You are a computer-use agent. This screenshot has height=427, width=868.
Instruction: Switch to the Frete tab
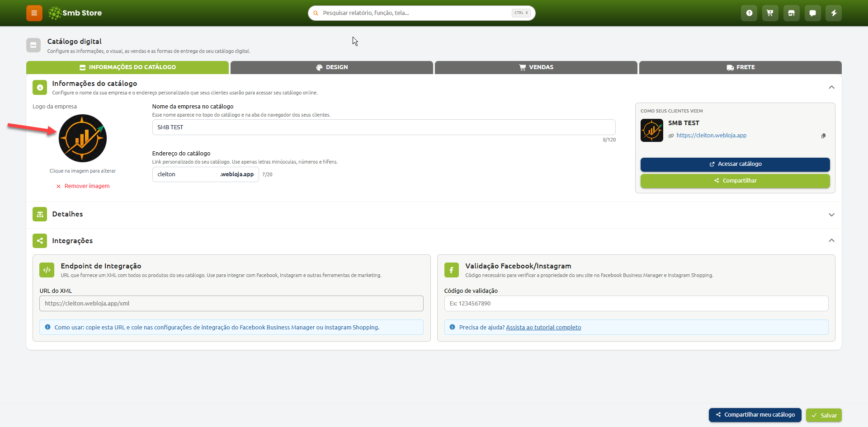click(741, 67)
